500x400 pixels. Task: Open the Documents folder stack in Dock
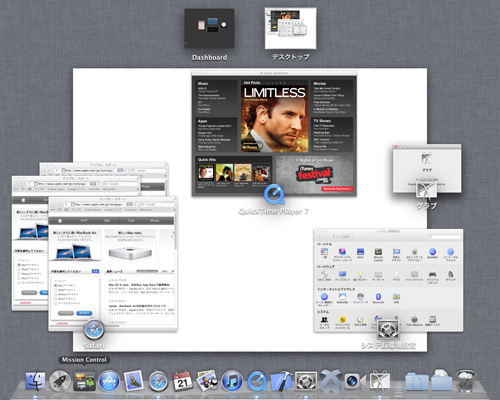point(417,382)
